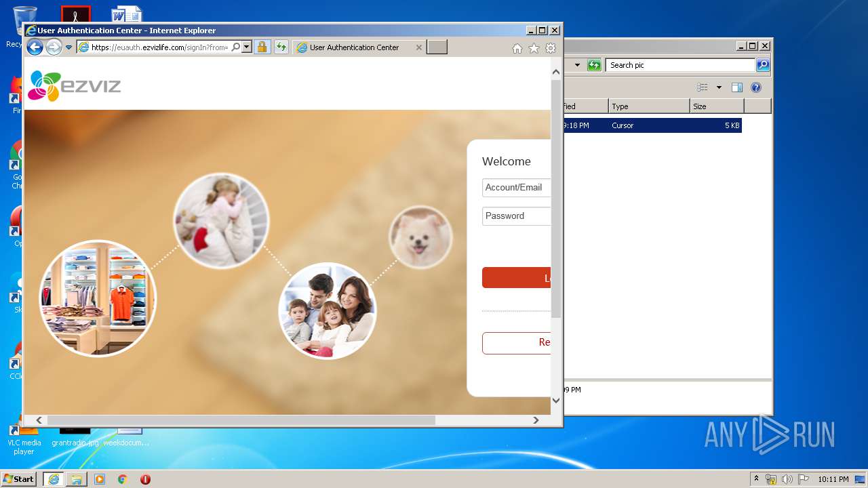Open the recent pages dropdown arrow
Viewport: 868px width, 488px height.
click(68, 47)
